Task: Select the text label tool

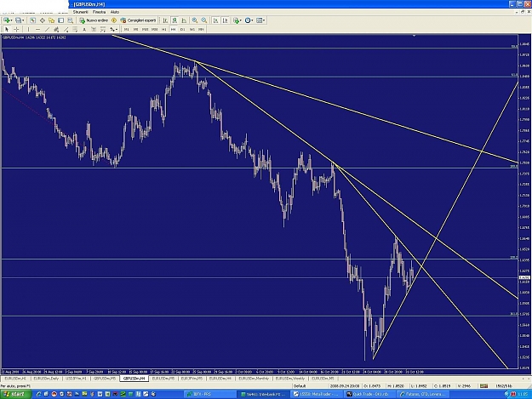Action: click(94, 30)
